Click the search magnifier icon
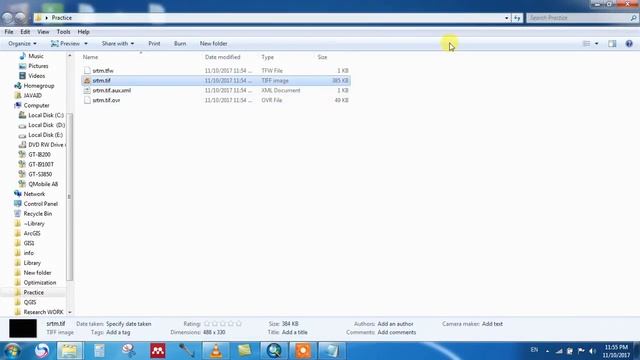This screenshot has width=640, height=360. click(x=633, y=18)
